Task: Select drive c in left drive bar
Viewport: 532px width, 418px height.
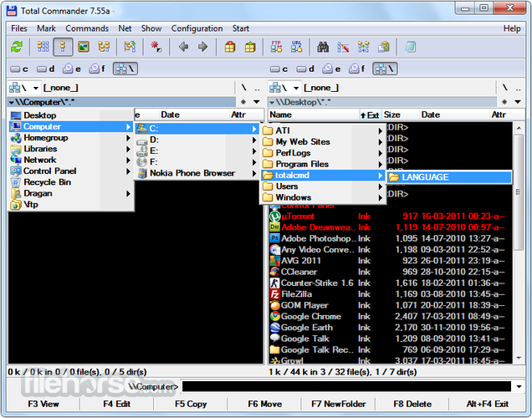Action: coord(19,69)
